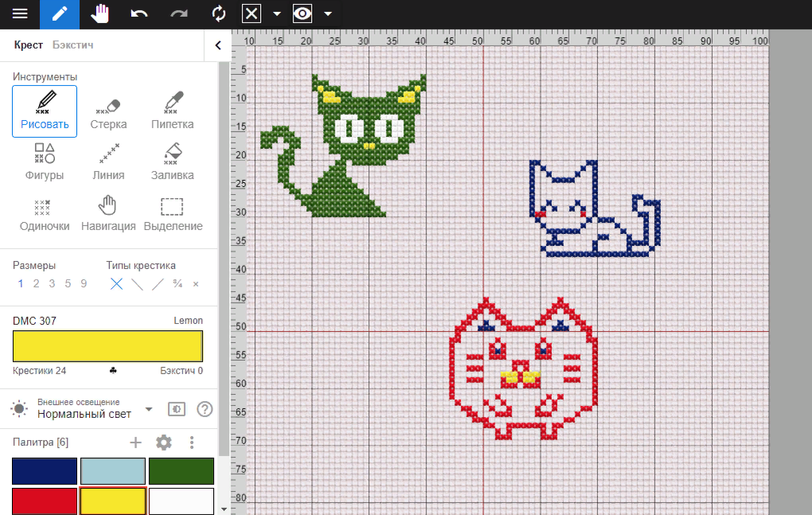Switch to hand pan mode in top bar

pyautogui.click(x=99, y=14)
